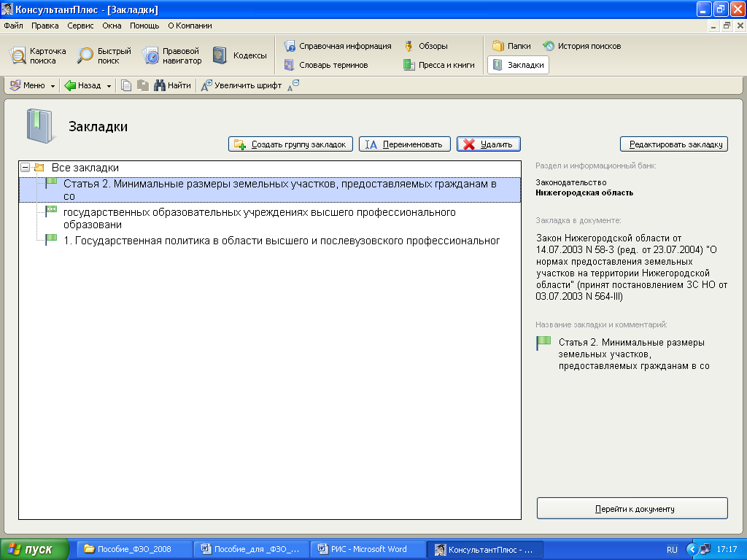Viewport: 747px width, 560px height.
Task: Open Быстрый поиск quick search
Action: coord(104,55)
